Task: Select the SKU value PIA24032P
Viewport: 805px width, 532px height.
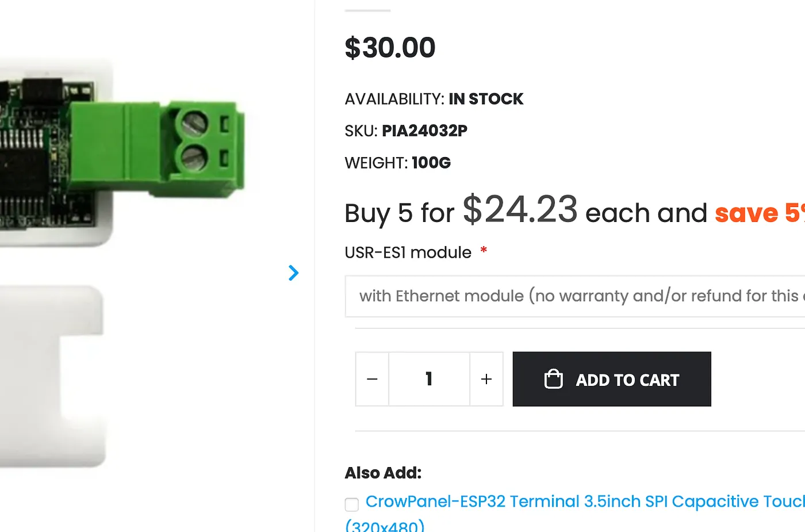Action: (x=424, y=131)
